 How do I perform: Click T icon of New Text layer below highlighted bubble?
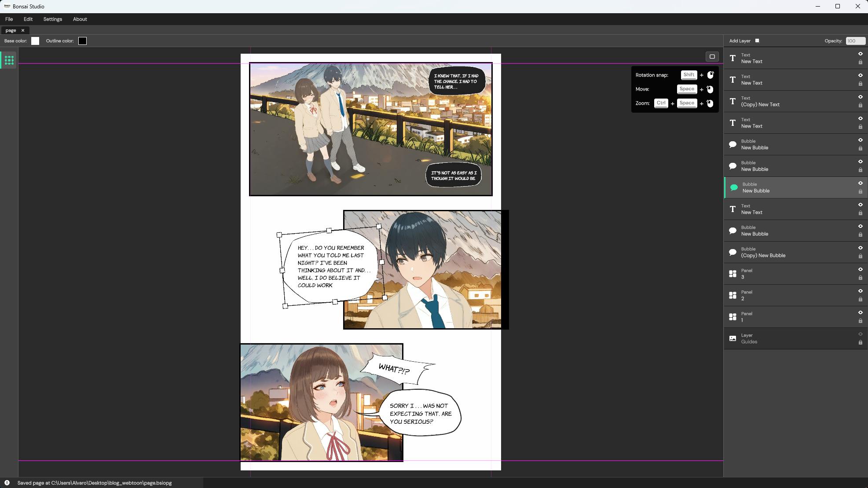732,209
